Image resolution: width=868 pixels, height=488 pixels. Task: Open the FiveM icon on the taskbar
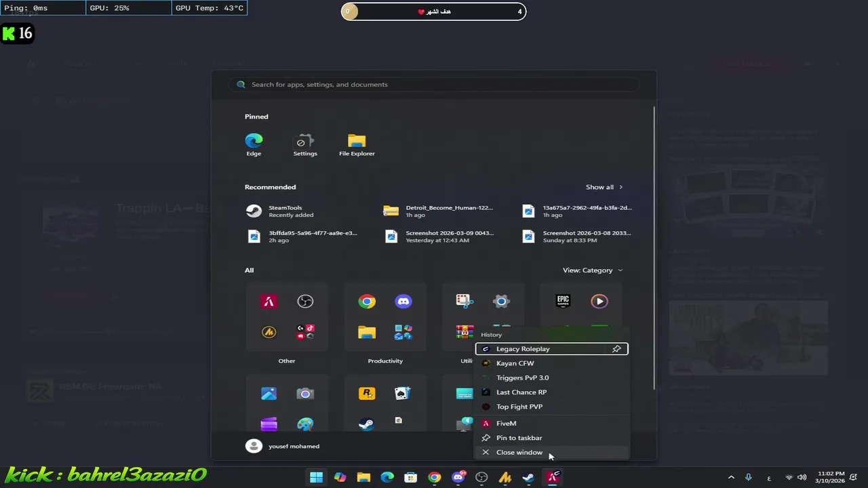click(552, 477)
